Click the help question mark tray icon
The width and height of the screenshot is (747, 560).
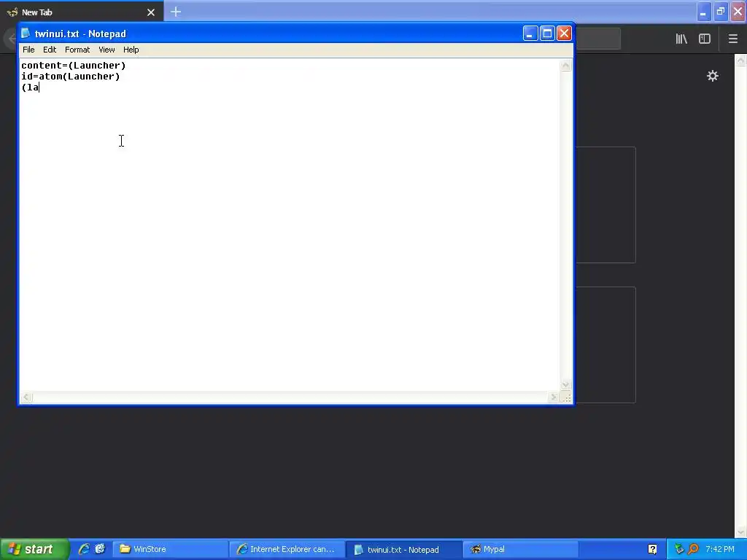click(652, 549)
